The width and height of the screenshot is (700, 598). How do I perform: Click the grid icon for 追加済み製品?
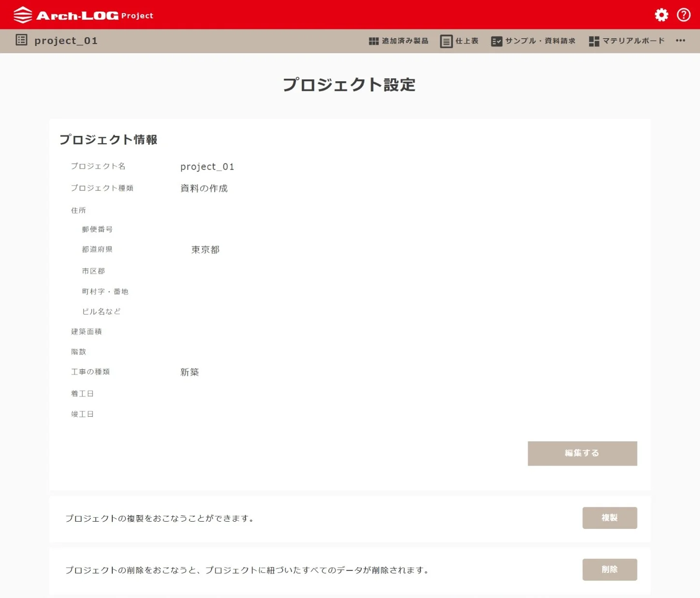pos(374,41)
